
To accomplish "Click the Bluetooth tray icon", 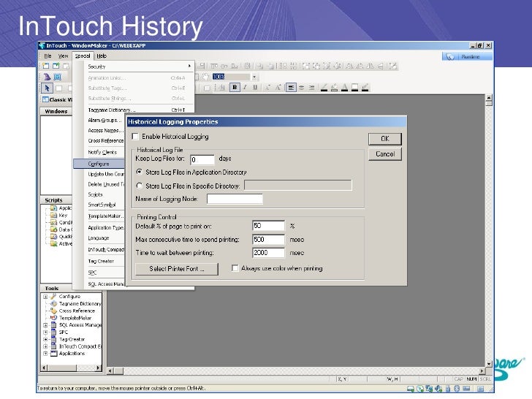I will coord(457,389).
